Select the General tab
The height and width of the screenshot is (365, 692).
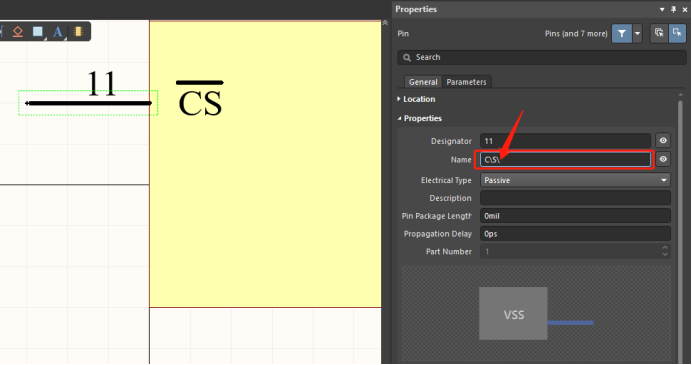point(423,82)
